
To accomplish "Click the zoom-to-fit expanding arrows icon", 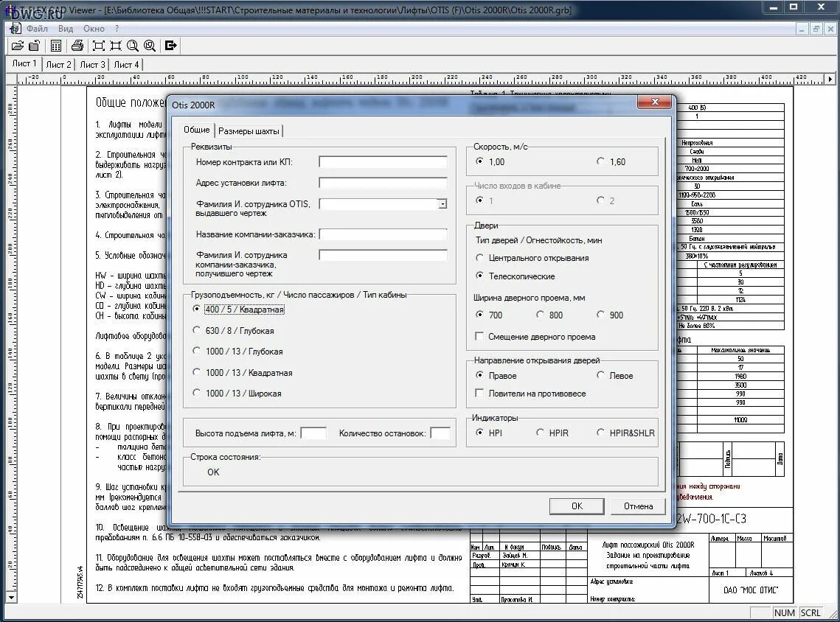I will (99, 46).
